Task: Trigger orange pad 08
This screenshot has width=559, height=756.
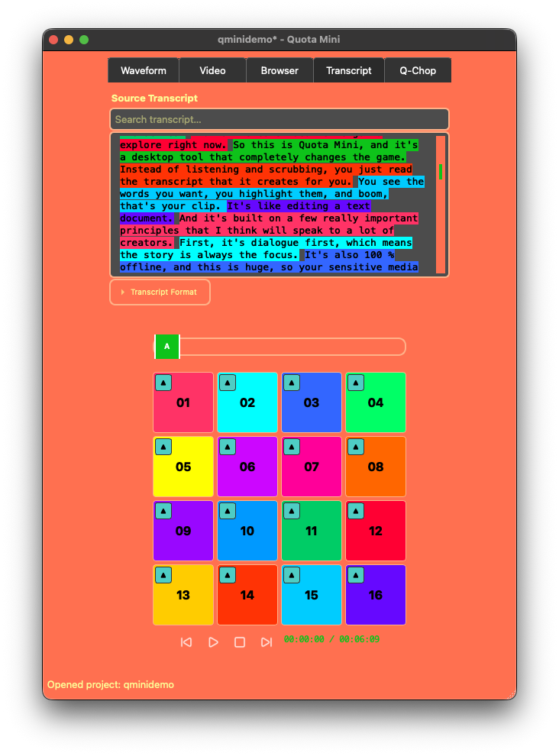Action: [376, 467]
